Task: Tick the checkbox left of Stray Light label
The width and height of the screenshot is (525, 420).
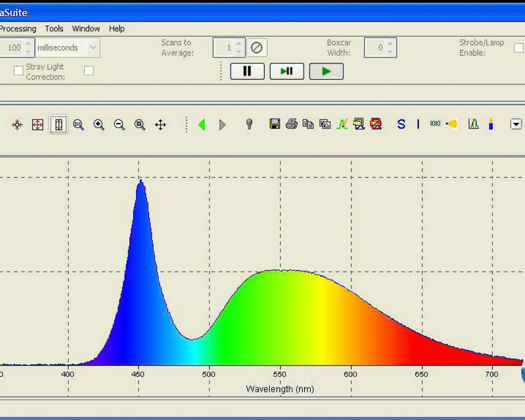Action: point(18,71)
